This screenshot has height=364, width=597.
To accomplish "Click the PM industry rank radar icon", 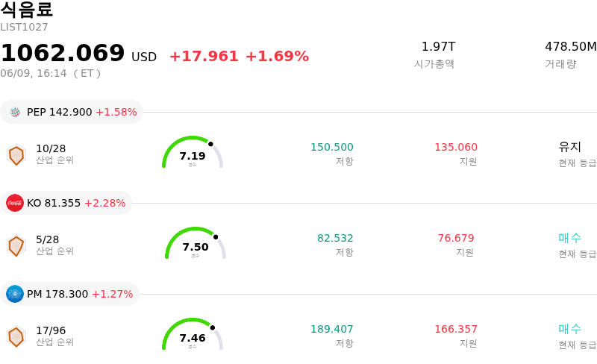I will click(16, 337).
